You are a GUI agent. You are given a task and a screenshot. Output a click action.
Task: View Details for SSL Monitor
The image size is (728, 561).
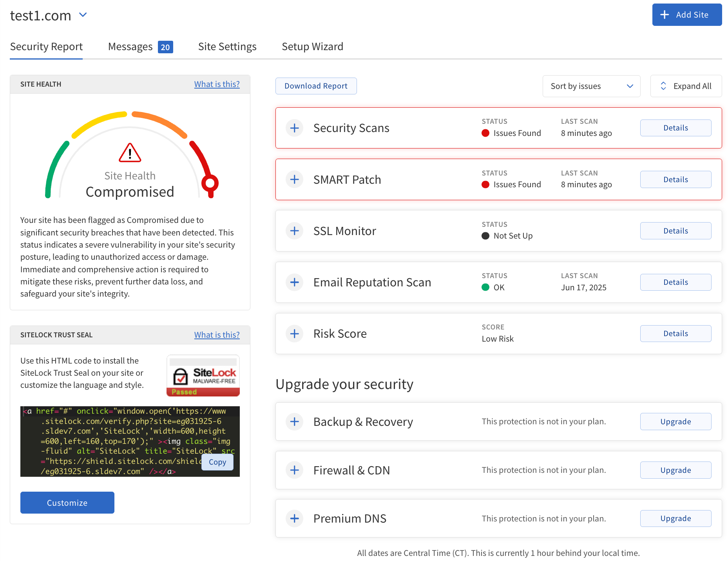tap(675, 231)
